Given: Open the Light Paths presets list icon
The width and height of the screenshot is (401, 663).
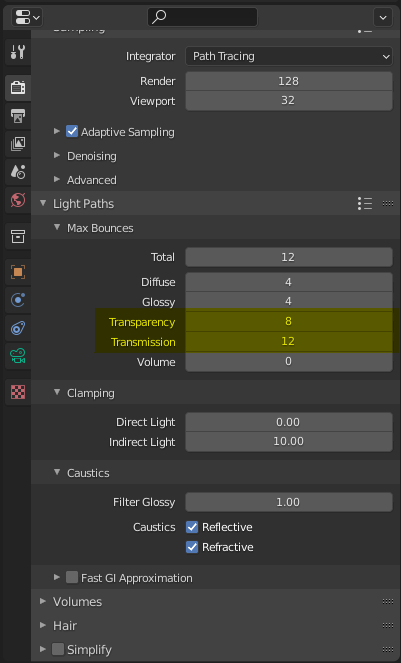Looking at the screenshot, I should coord(365,203).
